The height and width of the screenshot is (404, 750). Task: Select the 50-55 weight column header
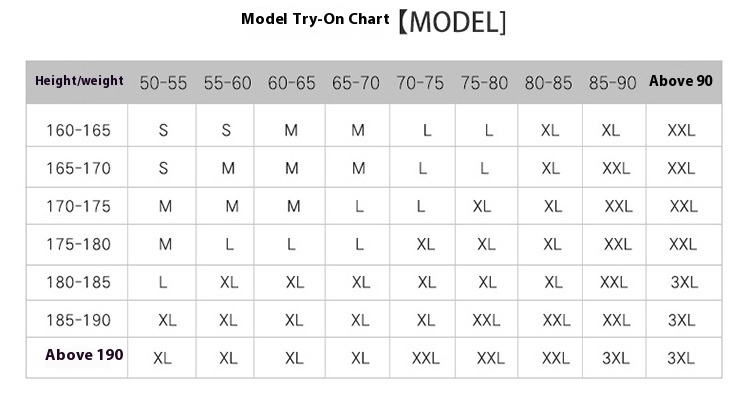point(163,83)
